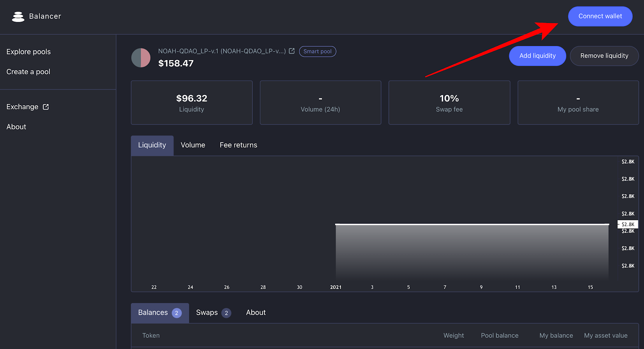This screenshot has width=644, height=349.
Task: Click the $96.32 Liquidity card
Action: [x=192, y=103]
